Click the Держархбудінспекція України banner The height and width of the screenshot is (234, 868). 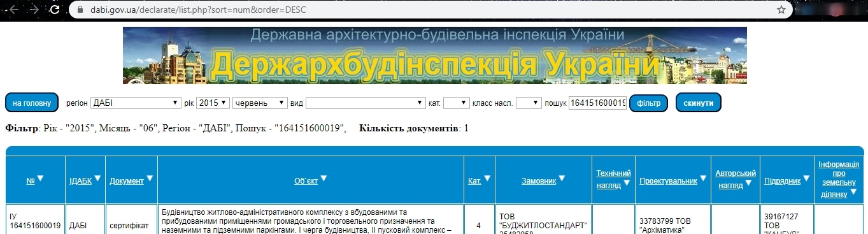click(435, 55)
